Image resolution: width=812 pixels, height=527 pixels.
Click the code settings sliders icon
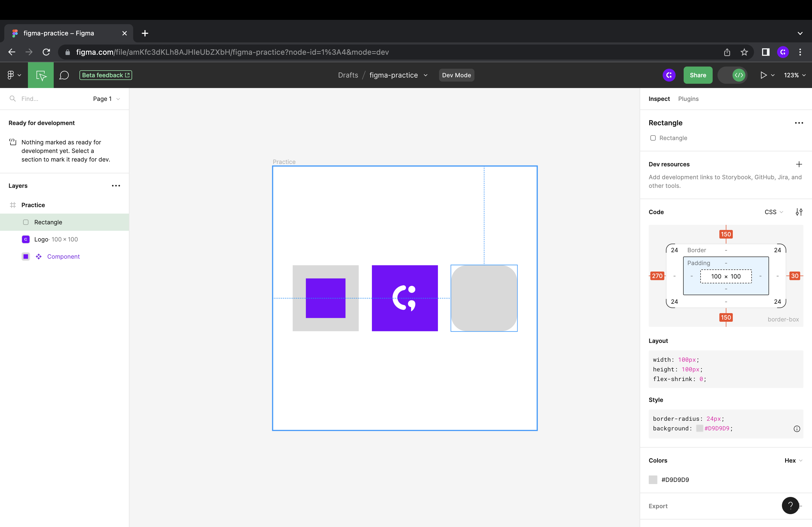pyautogui.click(x=799, y=212)
